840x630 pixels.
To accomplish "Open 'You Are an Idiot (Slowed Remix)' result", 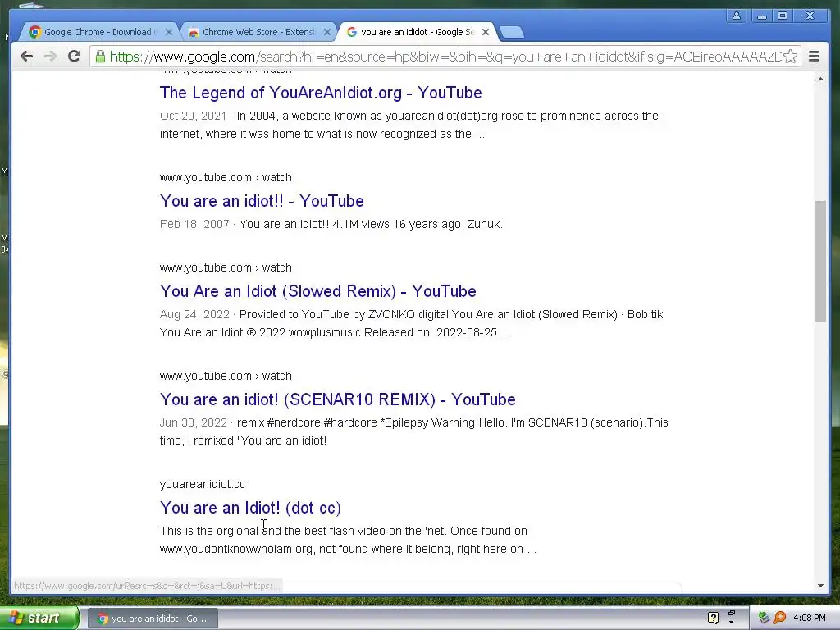I will 318,291.
